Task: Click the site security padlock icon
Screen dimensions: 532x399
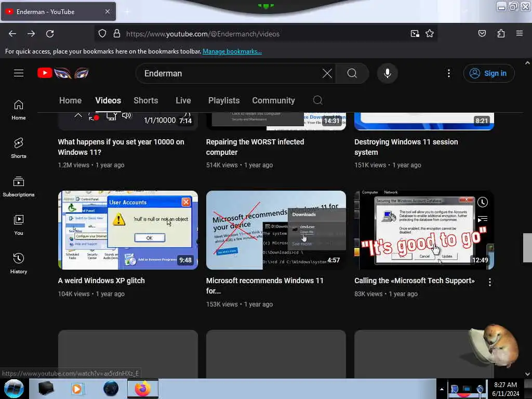Action: 117,34
